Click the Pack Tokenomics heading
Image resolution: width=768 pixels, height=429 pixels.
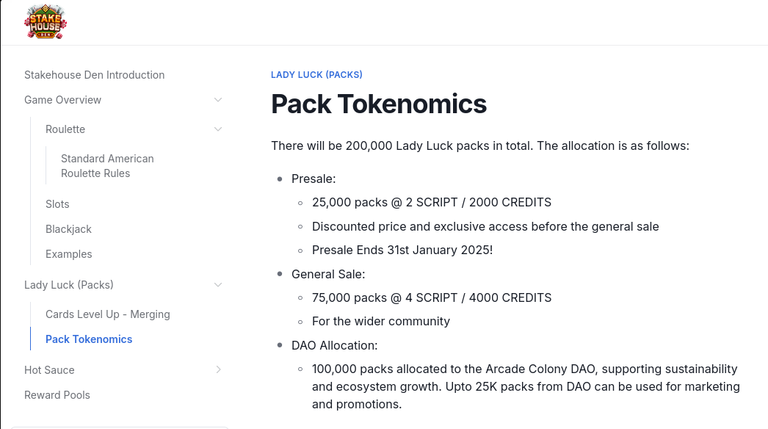(x=379, y=104)
